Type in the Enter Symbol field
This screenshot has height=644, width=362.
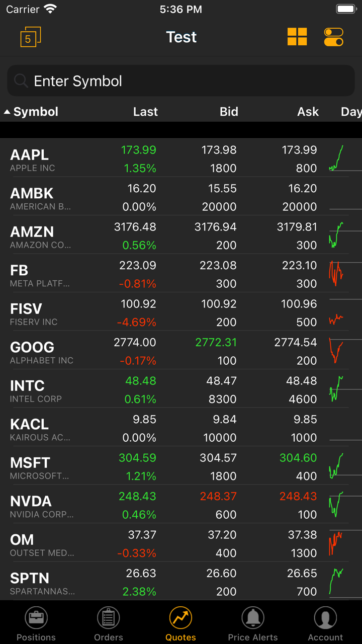click(191, 81)
